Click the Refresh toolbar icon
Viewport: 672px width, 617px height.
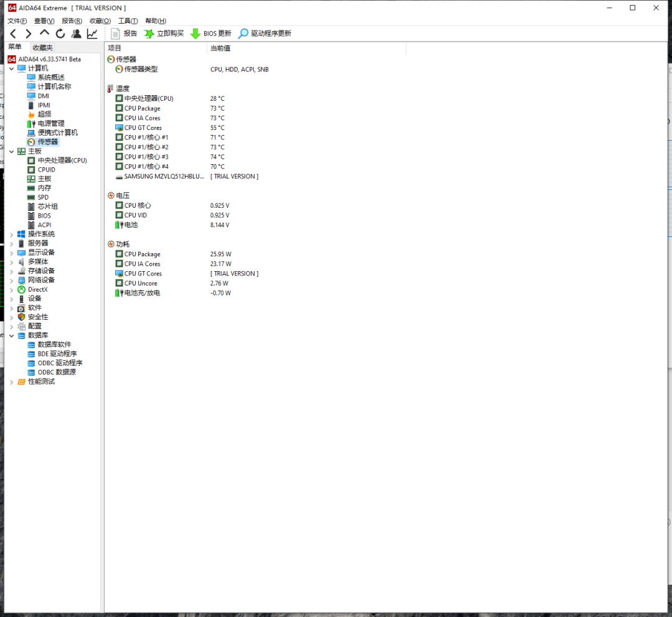60,34
